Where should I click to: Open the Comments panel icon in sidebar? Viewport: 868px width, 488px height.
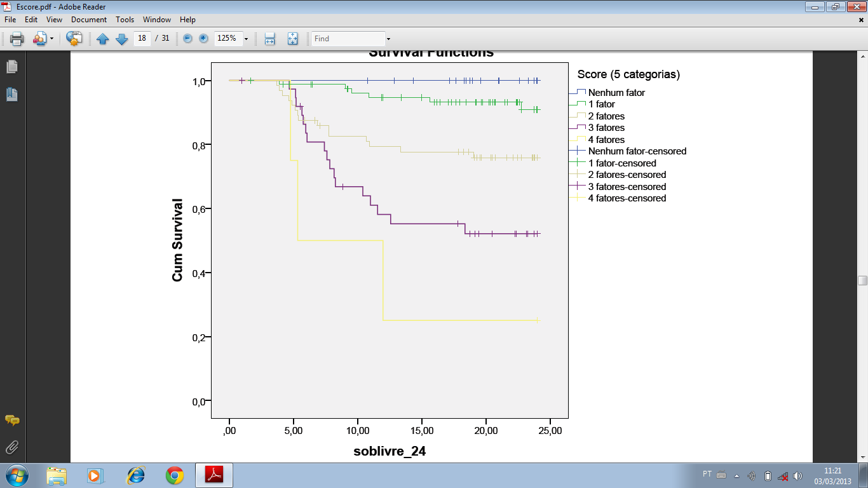click(12, 420)
